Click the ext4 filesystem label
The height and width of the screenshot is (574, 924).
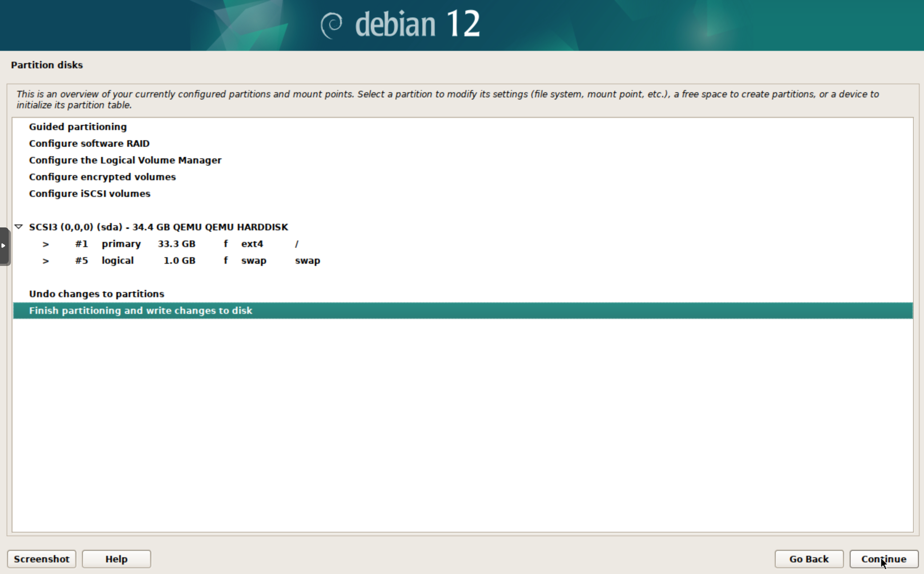click(x=252, y=244)
